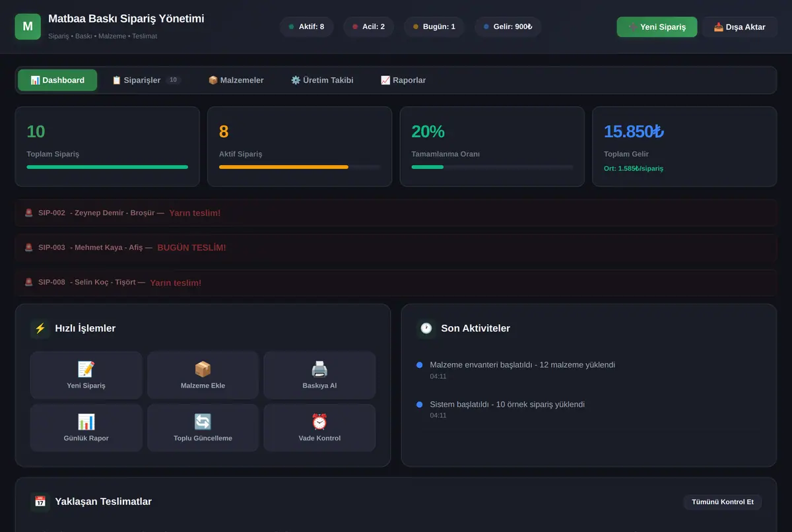Switch to the Dashboard tab

coord(57,80)
